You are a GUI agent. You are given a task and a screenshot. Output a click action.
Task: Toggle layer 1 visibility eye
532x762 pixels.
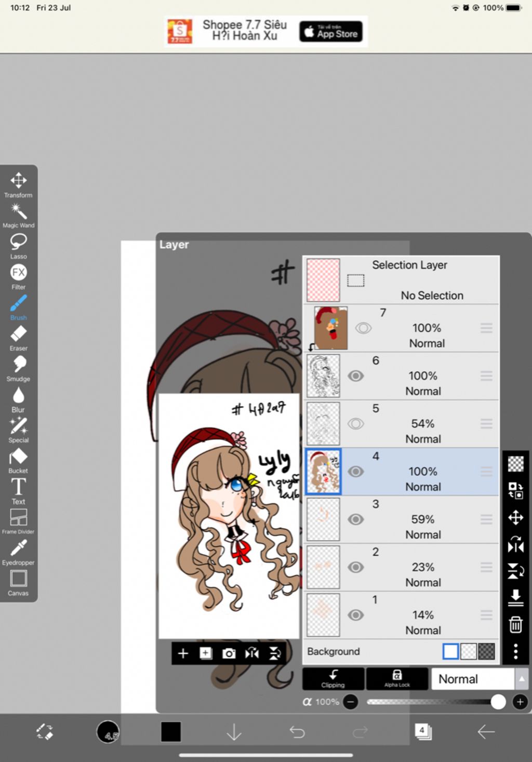coord(356,615)
